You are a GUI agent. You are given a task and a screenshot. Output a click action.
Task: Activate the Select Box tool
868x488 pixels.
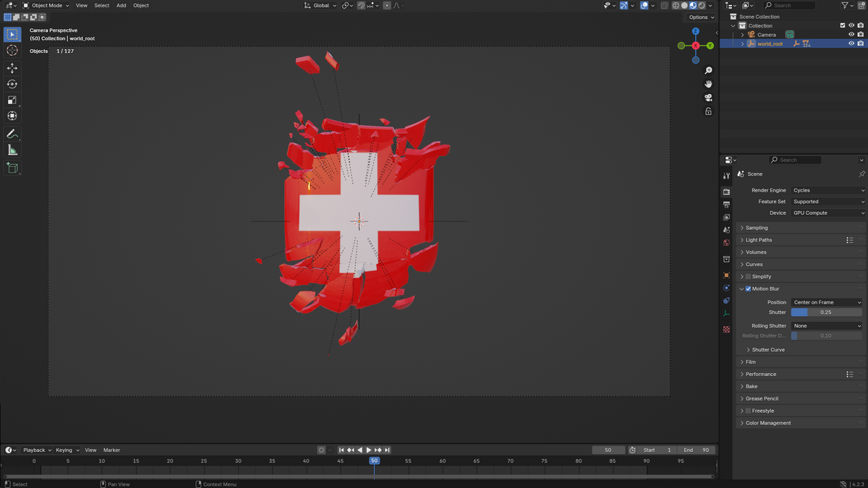coord(12,34)
